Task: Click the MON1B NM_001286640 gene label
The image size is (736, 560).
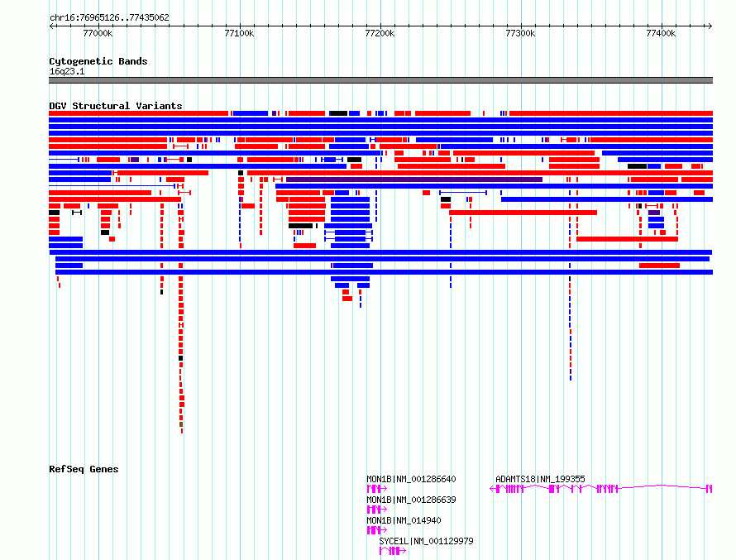Action: point(411,479)
